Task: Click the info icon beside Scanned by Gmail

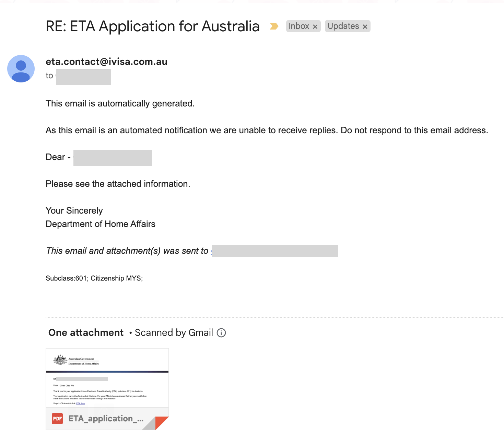Action: pyautogui.click(x=222, y=333)
